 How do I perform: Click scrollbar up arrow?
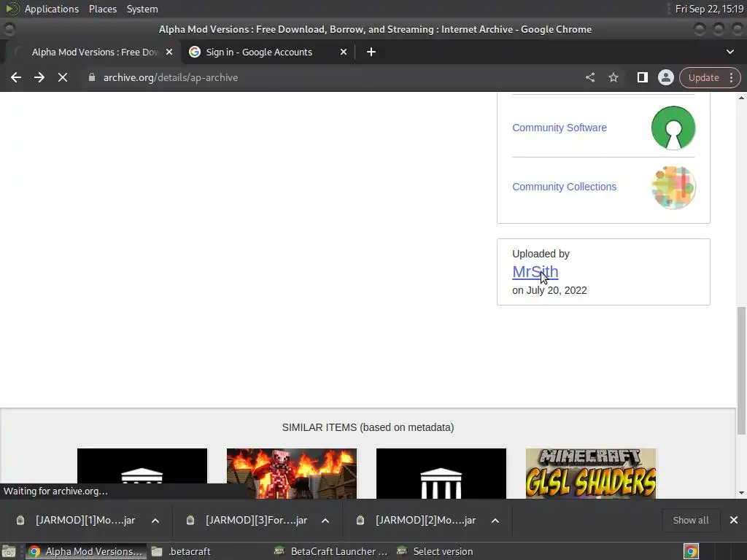[x=741, y=98]
